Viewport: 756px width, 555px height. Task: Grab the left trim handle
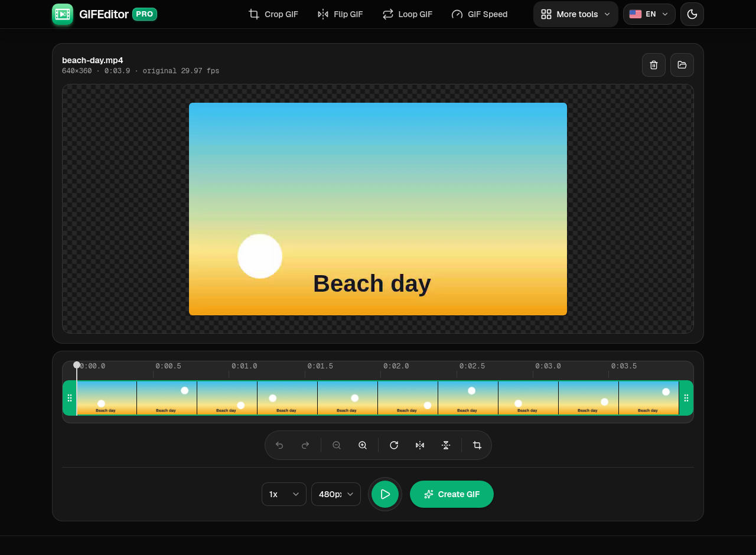[x=70, y=398]
